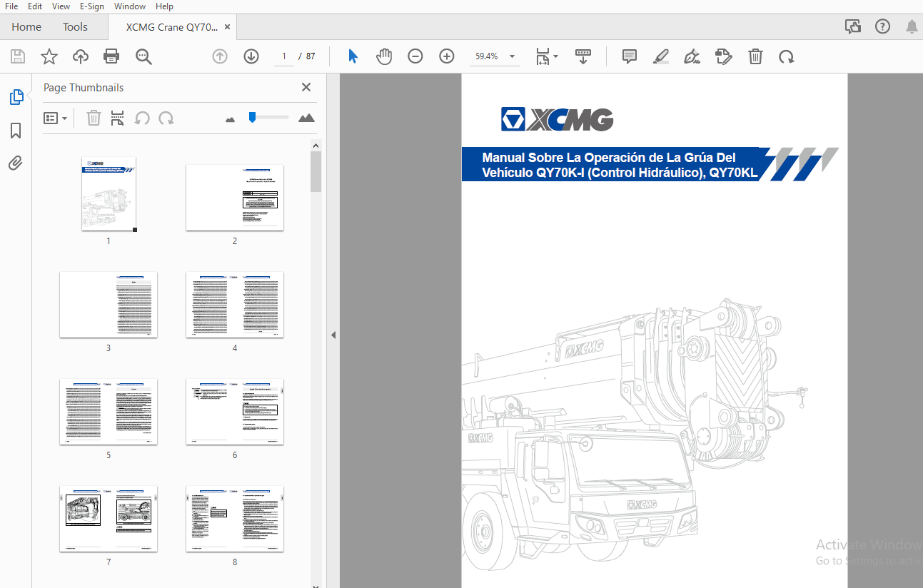923x588 pixels.
Task: Collapse the navigation pane arrow
Action: [x=333, y=335]
